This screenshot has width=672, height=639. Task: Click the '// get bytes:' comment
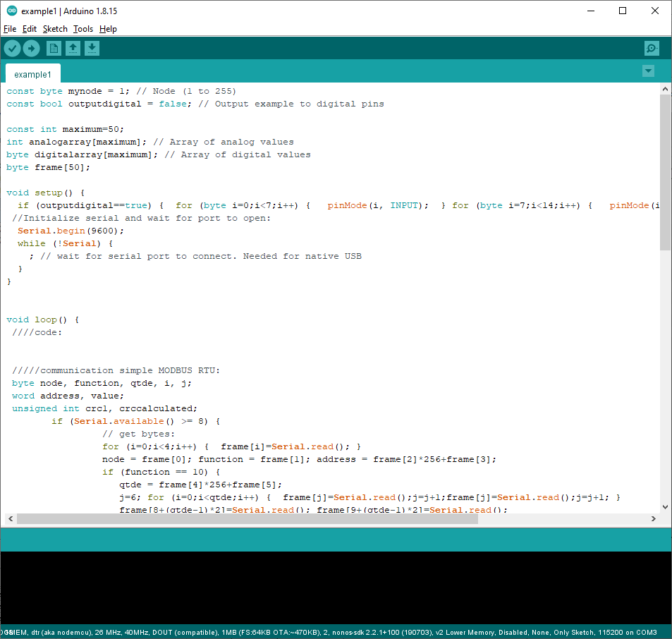click(x=138, y=434)
